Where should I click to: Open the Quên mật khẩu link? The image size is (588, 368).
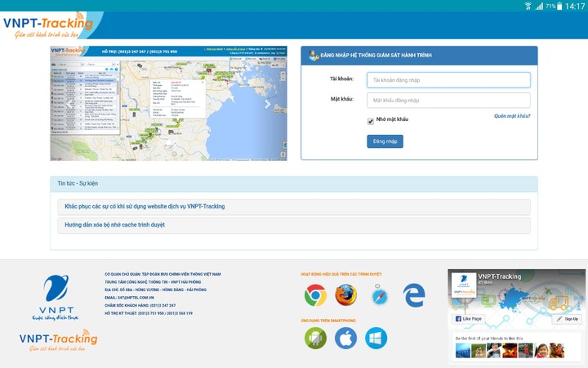point(512,116)
